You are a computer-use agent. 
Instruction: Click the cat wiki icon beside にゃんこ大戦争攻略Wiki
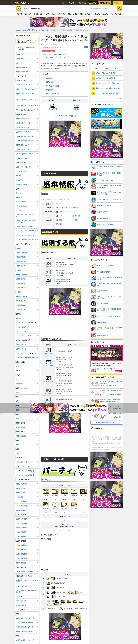tap(18, 8)
